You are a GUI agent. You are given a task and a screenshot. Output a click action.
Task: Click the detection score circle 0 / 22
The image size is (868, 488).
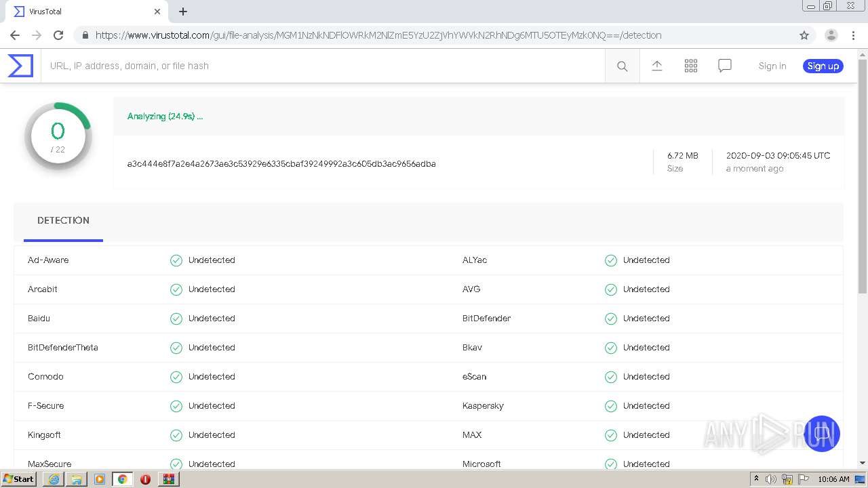coord(58,136)
